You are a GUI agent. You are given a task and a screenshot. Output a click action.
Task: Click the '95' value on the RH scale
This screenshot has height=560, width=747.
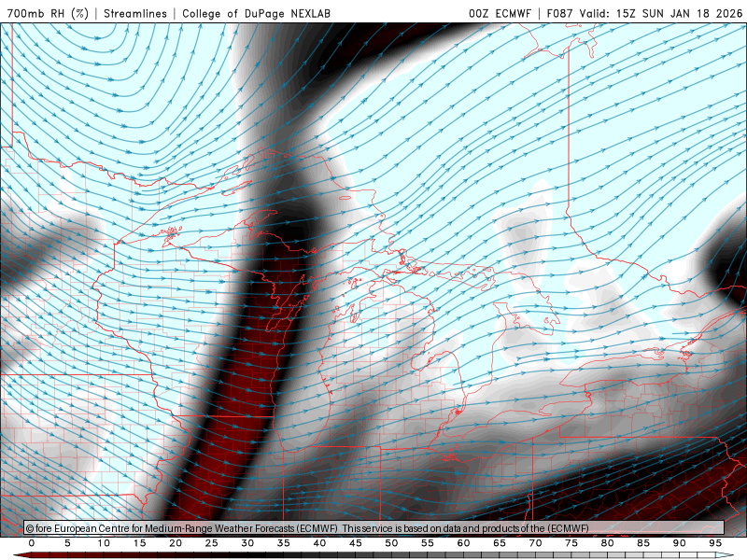point(715,543)
